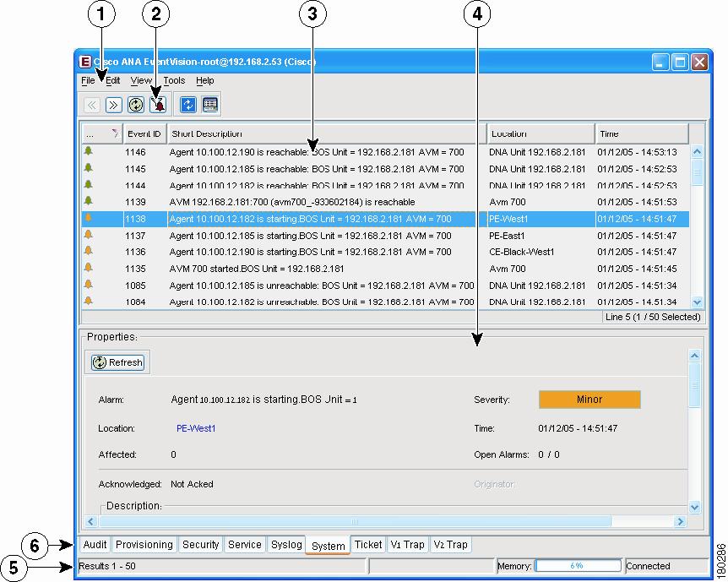Switch to the Ticket tab
The image size is (728, 582).
[367, 544]
